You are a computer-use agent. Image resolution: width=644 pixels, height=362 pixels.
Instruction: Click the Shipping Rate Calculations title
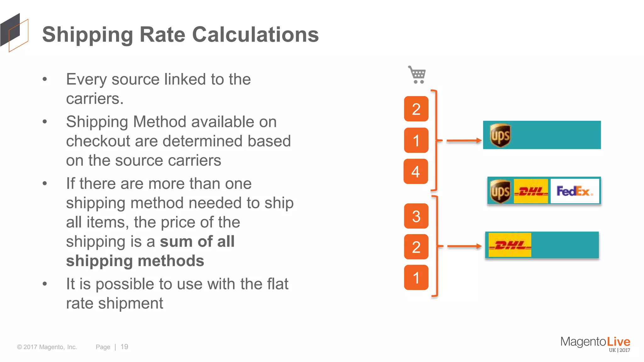pos(180,34)
